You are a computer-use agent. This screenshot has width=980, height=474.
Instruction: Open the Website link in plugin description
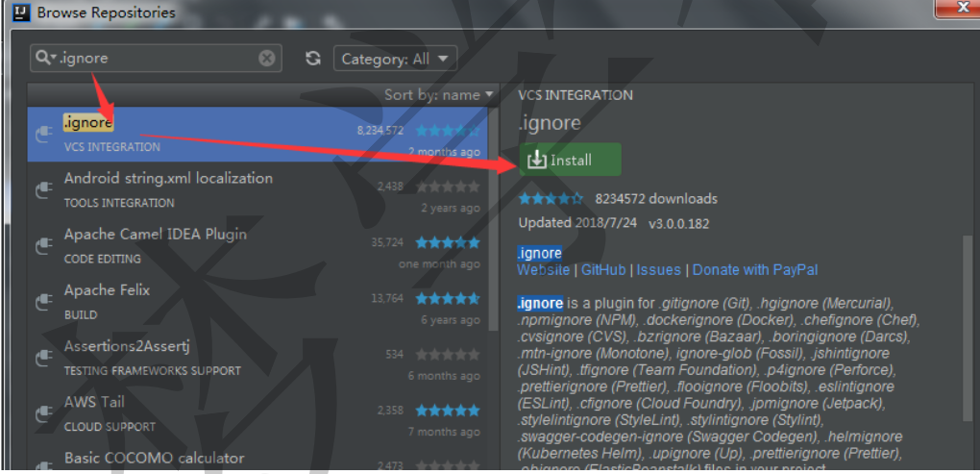(543, 269)
